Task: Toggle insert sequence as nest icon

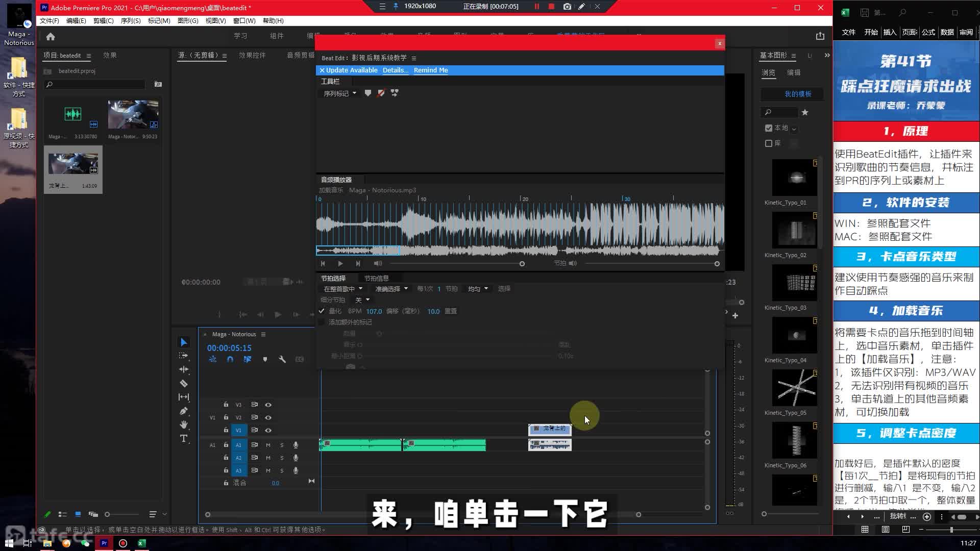Action: click(x=213, y=359)
